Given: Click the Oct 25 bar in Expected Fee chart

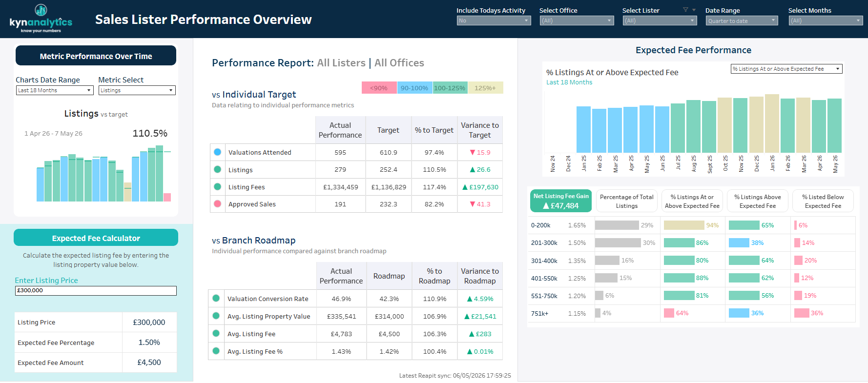Looking at the screenshot, I should pyautogui.click(x=724, y=125).
